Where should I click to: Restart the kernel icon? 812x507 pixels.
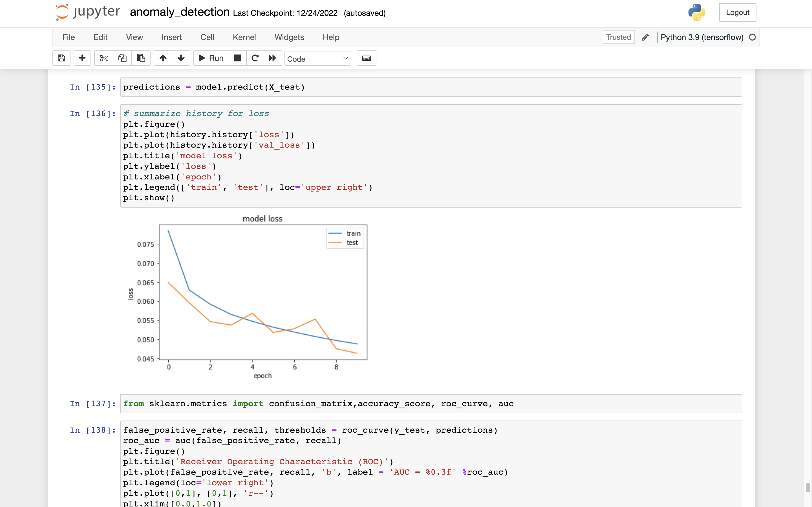pyautogui.click(x=255, y=58)
